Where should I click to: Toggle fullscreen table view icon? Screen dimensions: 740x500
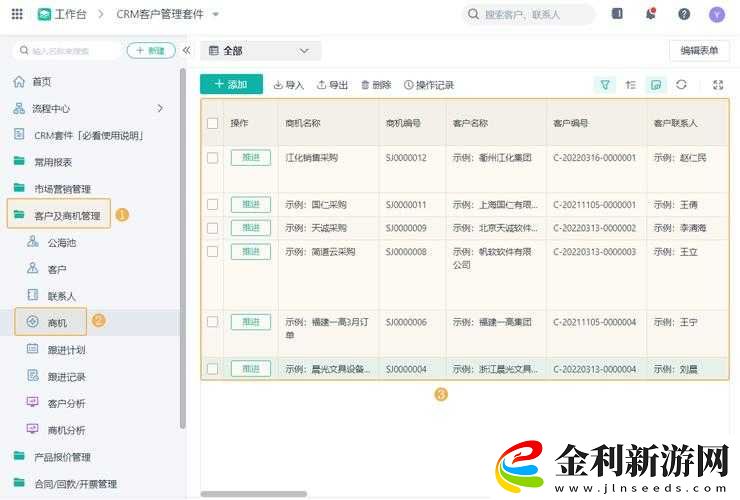pos(718,85)
